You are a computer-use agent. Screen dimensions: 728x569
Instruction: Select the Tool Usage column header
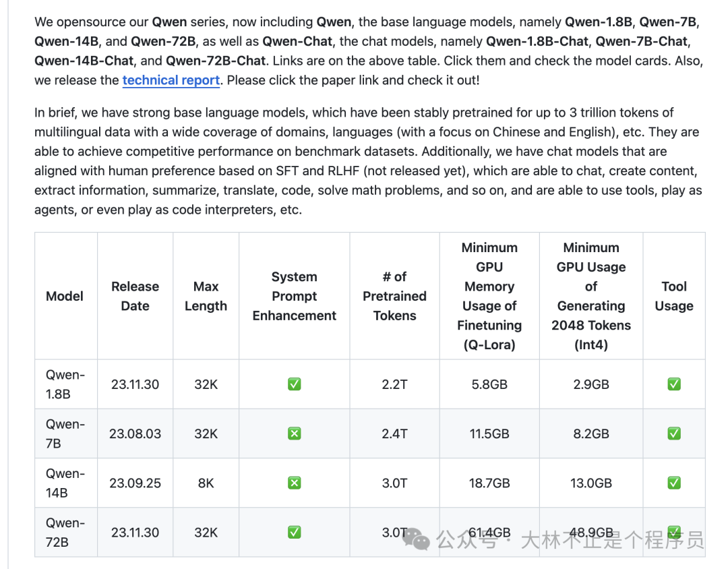674,297
